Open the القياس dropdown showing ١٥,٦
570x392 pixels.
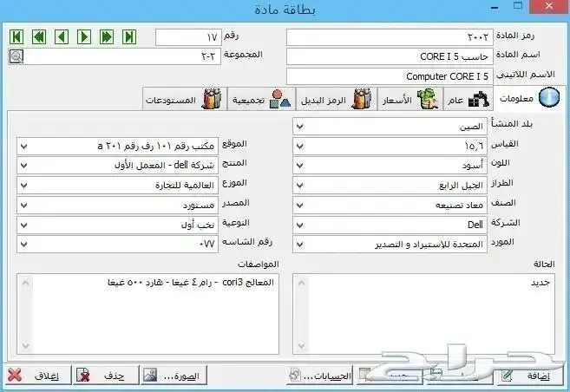tap(299, 146)
